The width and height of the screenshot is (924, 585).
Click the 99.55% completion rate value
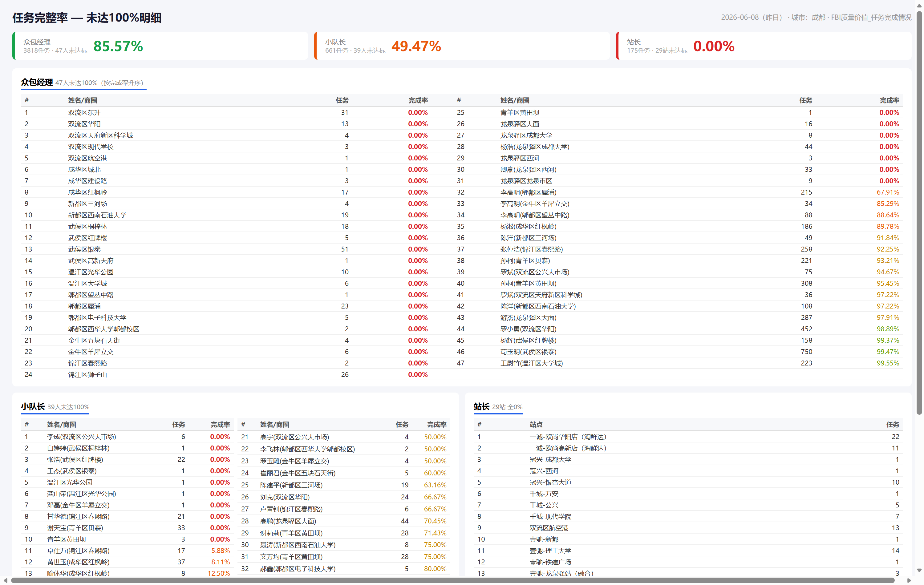[x=888, y=363]
